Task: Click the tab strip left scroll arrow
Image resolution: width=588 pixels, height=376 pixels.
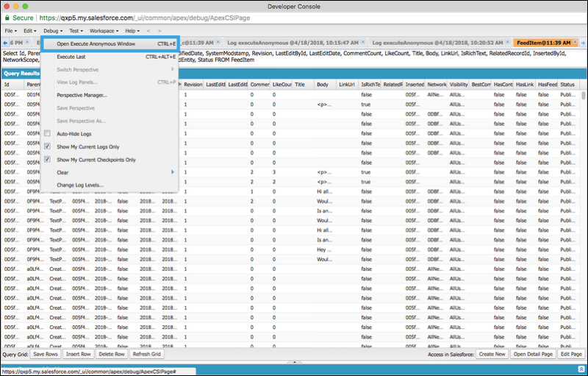Action: (4, 43)
